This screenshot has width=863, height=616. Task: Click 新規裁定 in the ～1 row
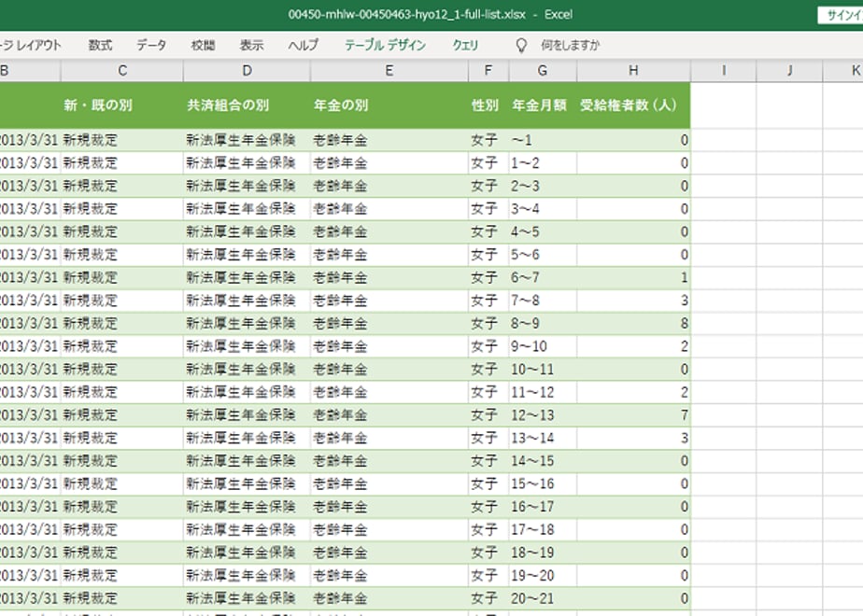click(122, 140)
